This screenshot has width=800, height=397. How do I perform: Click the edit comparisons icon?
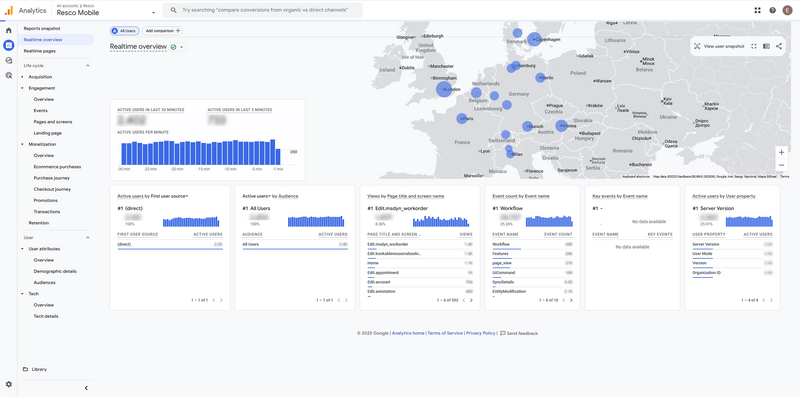pyautogui.click(x=766, y=46)
